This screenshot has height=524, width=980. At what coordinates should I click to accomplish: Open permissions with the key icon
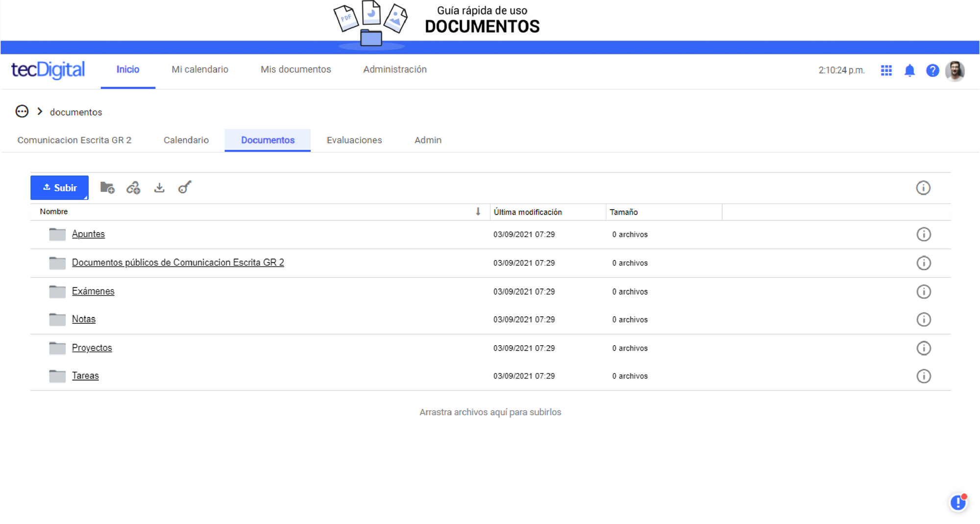pyautogui.click(x=184, y=188)
